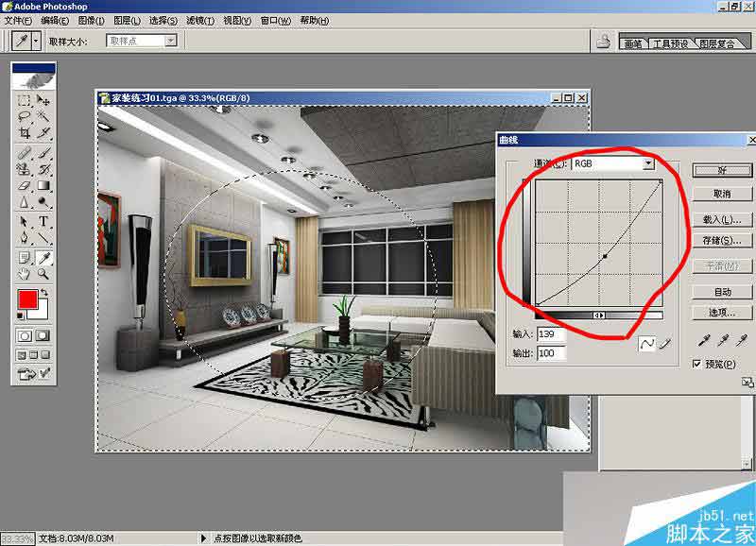Switch to the 工具预设 tab
This screenshot has width=756, height=546.
pyautogui.click(x=670, y=43)
